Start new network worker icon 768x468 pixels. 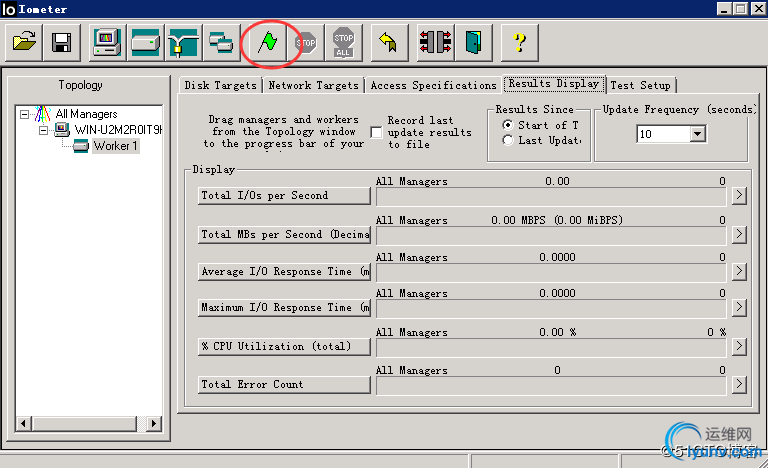(184, 43)
